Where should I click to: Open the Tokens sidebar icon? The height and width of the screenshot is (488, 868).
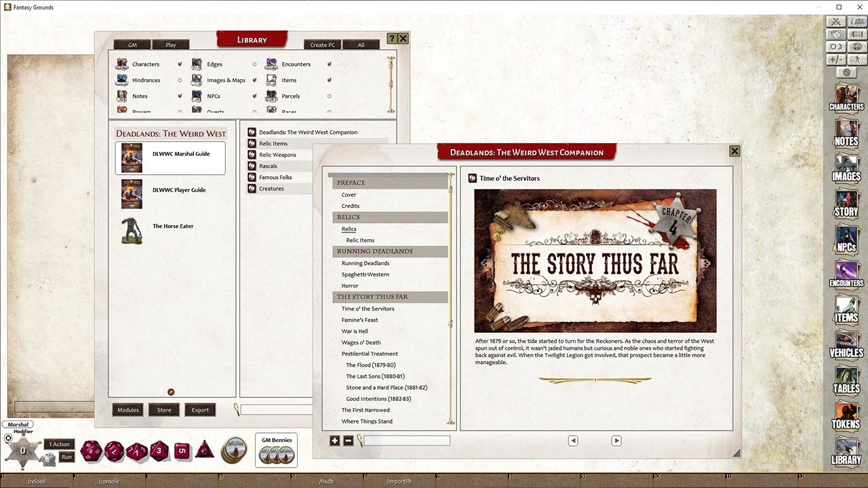846,414
